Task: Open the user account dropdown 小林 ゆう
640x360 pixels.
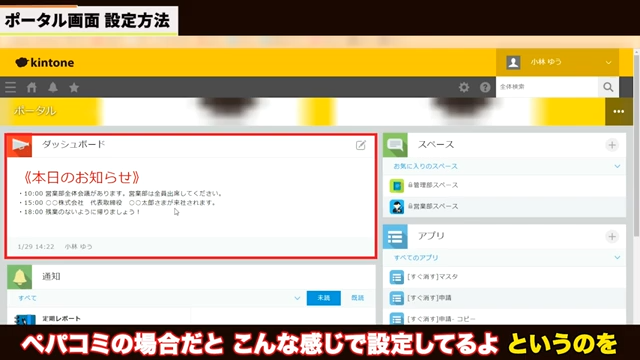Action: click(557, 62)
